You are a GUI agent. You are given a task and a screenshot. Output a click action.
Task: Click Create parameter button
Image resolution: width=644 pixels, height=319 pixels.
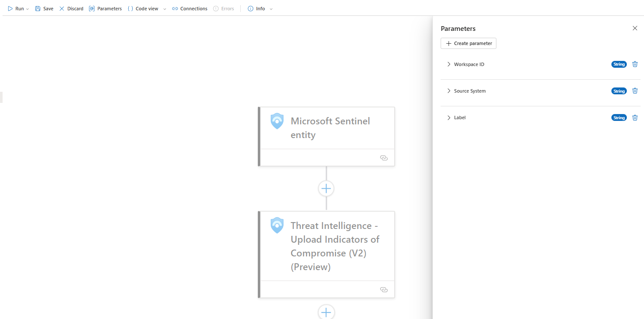click(x=469, y=43)
